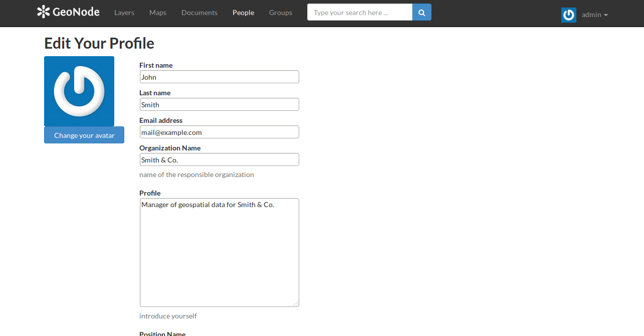Focus the top search input box
This screenshot has width=644, height=336.
(360, 13)
